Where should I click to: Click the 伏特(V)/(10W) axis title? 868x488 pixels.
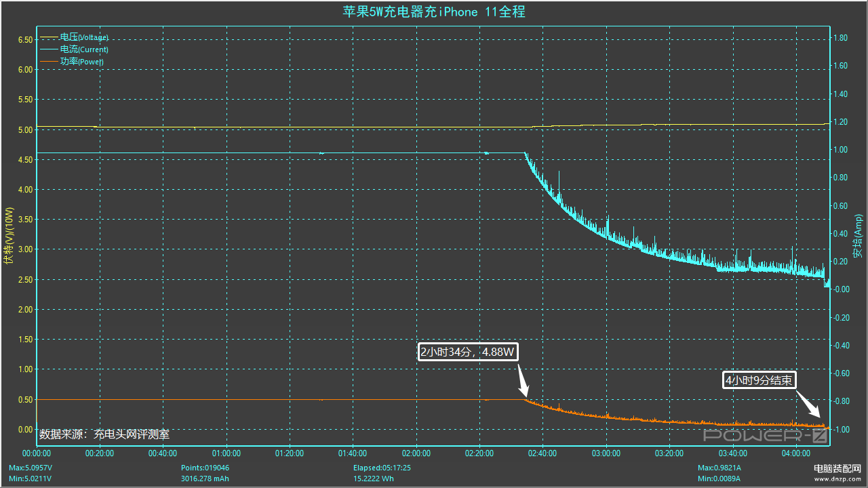9,236
